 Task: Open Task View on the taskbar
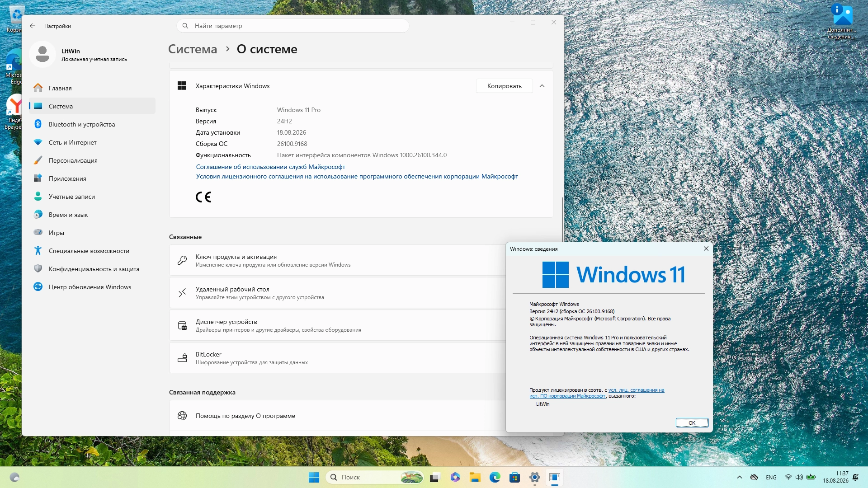click(x=435, y=477)
